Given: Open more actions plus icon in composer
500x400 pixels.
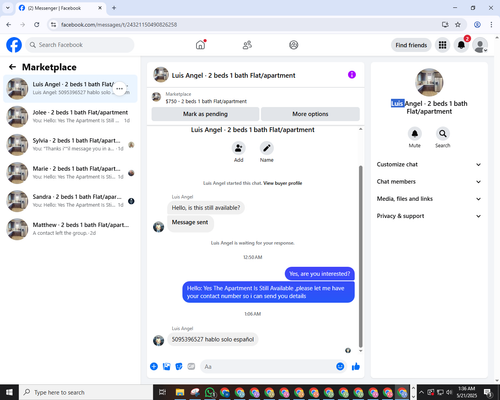Looking at the screenshot, I should (x=154, y=367).
